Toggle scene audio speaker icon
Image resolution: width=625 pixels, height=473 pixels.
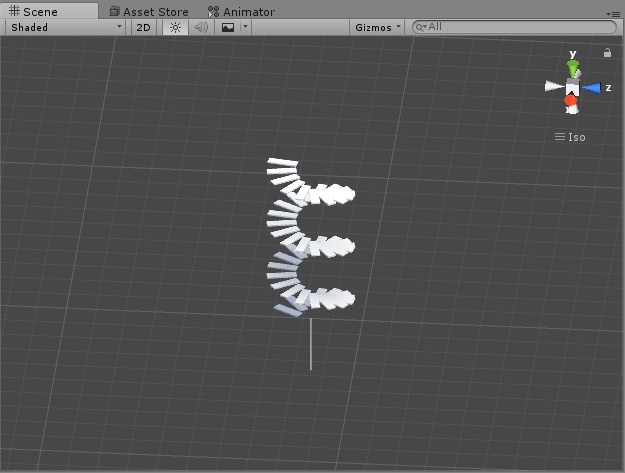click(201, 27)
